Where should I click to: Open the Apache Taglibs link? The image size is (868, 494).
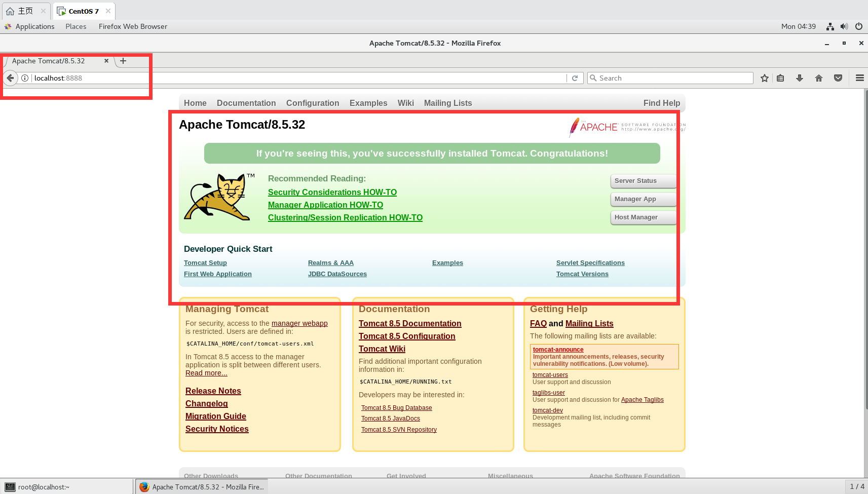643,400
